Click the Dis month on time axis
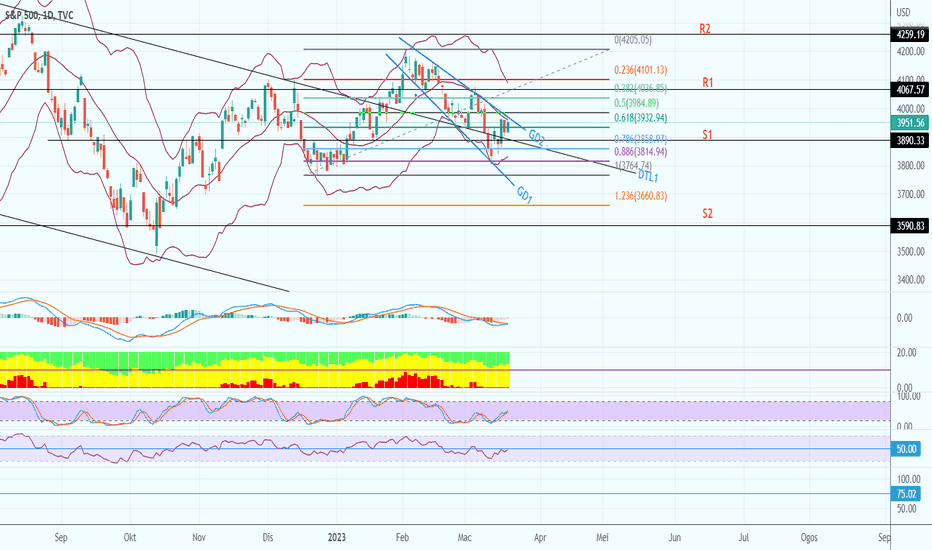Image resolution: width=932 pixels, height=550 pixels. coord(268,538)
